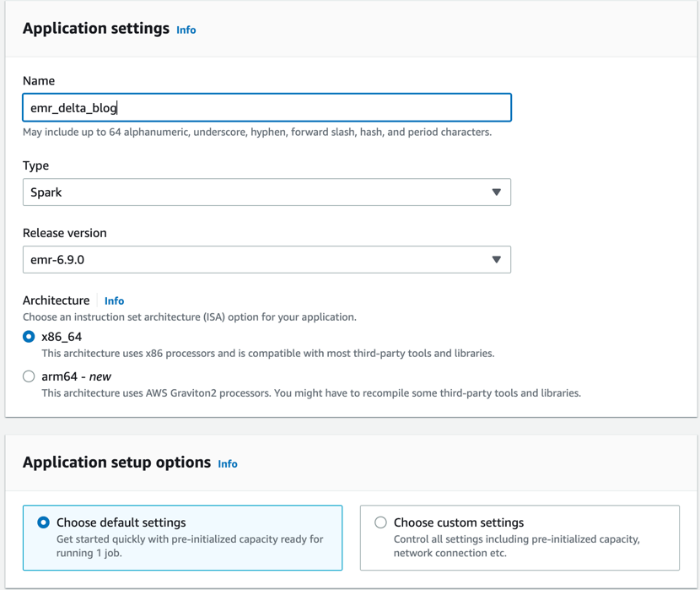The image size is (700, 590).
Task: Click the 'Release version' field label
Action: [65, 233]
